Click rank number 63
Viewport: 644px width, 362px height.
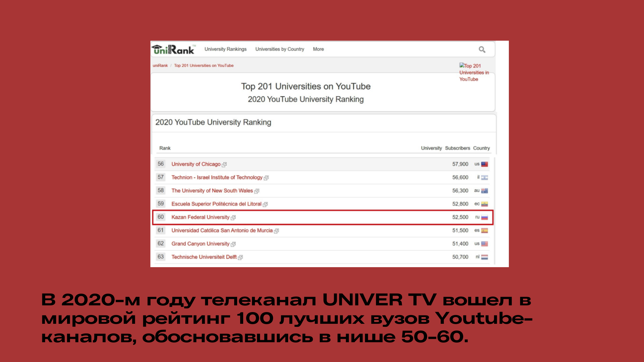[x=161, y=256]
